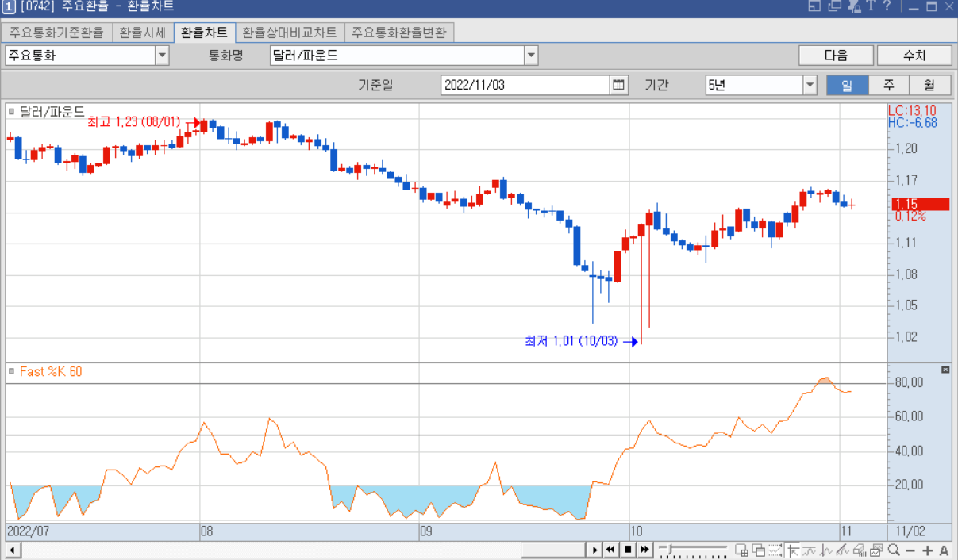Click the 80.00 indicator axis value

click(908, 382)
